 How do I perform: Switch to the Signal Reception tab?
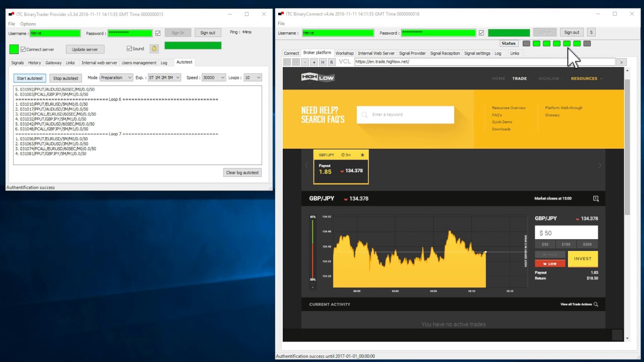coord(445,53)
